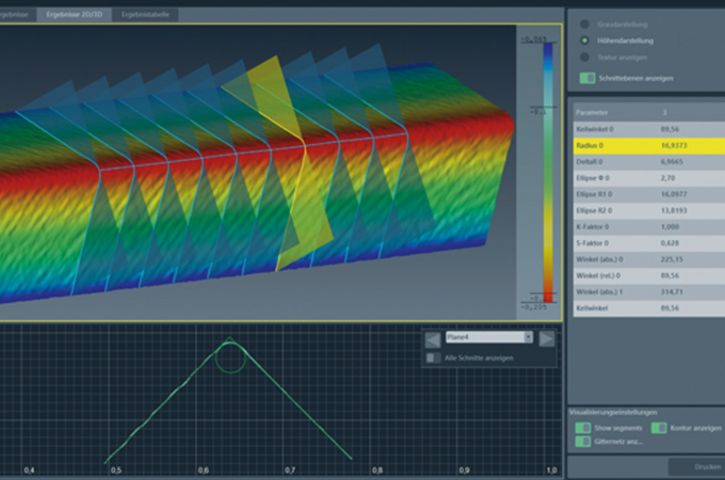This screenshot has width=725, height=480.
Task: Toggle the Gitternetz anzeigen switch
Action: [x=583, y=441]
